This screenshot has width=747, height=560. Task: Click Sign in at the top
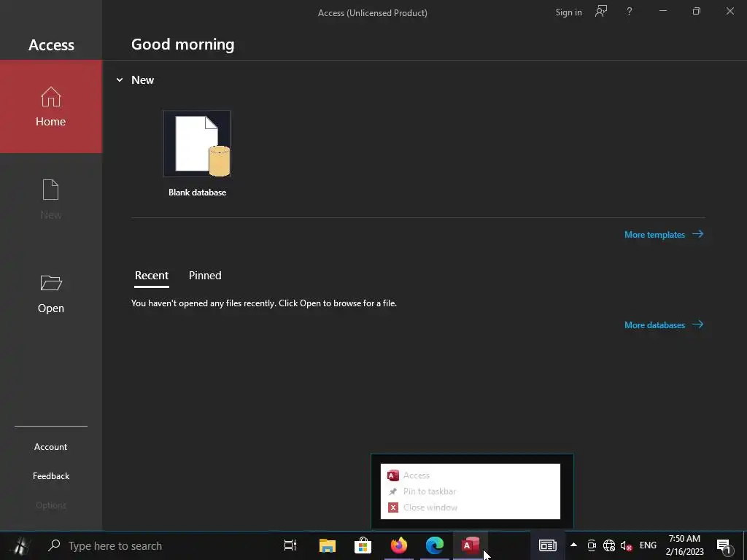(x=568, y=12)
